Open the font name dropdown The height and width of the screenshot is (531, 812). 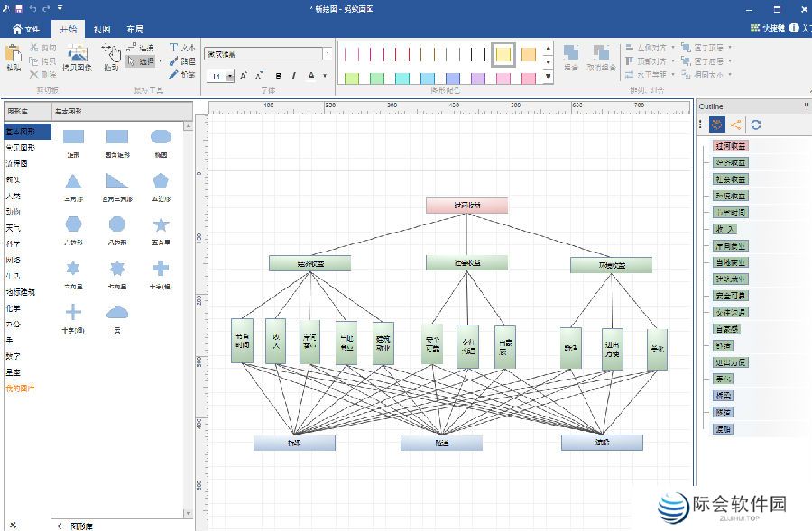327,54
